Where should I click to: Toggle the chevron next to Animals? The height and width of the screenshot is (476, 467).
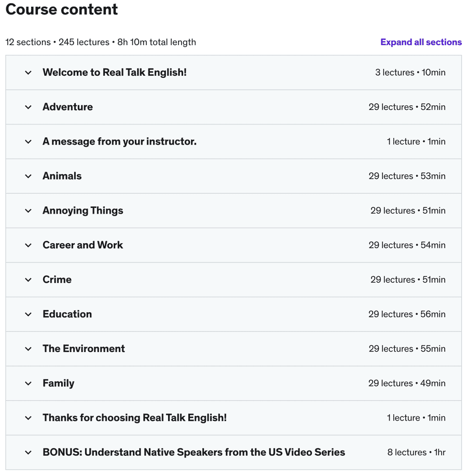pyautogui.click(x=29, y=176)
